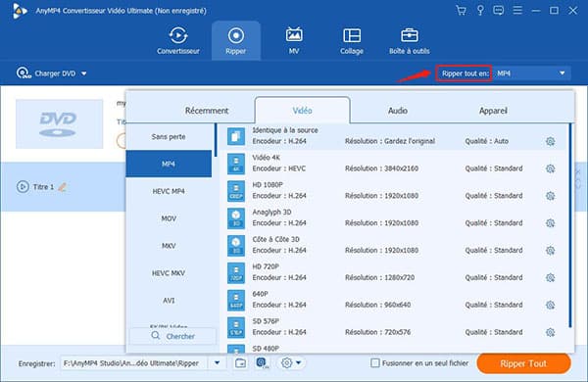This screenshot has width=588, height=382.
Task: Open the hamburger menu in title bar
Action: tap(517, 10)
